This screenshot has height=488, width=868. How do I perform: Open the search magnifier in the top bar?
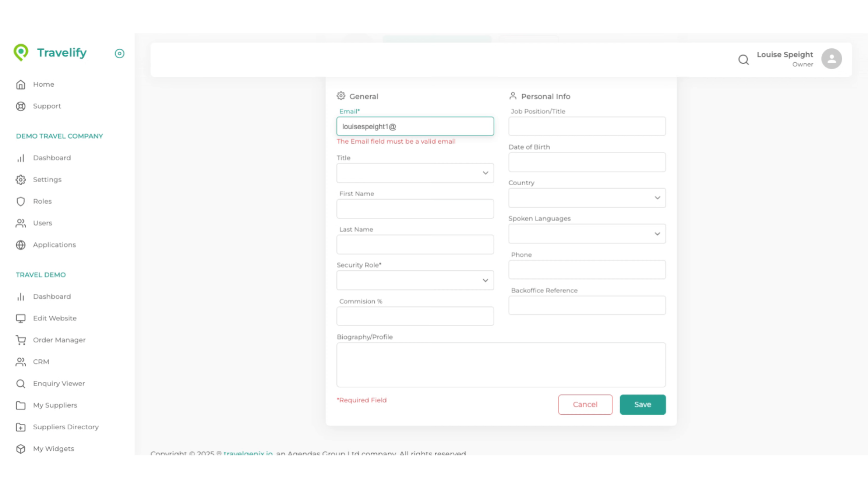click(744, 59)
